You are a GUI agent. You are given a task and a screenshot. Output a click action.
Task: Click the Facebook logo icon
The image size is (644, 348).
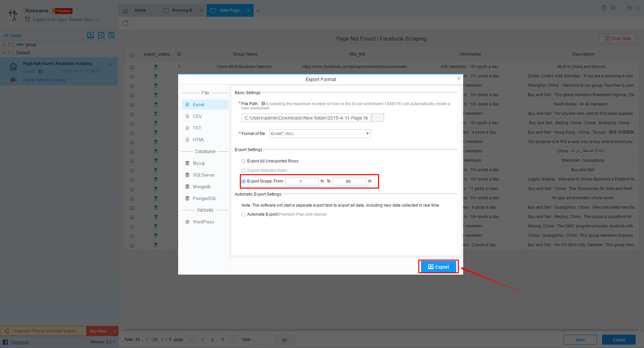pyautogui.click(x=5, y=342)
